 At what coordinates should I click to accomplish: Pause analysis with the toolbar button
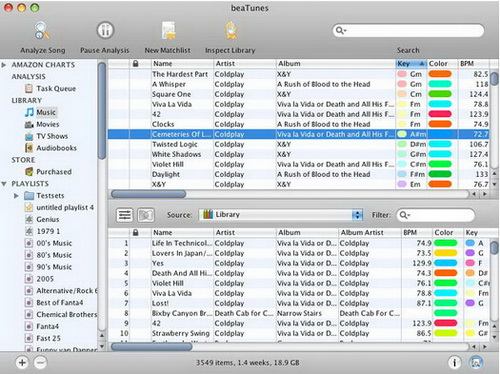click(x=105, y=30)
